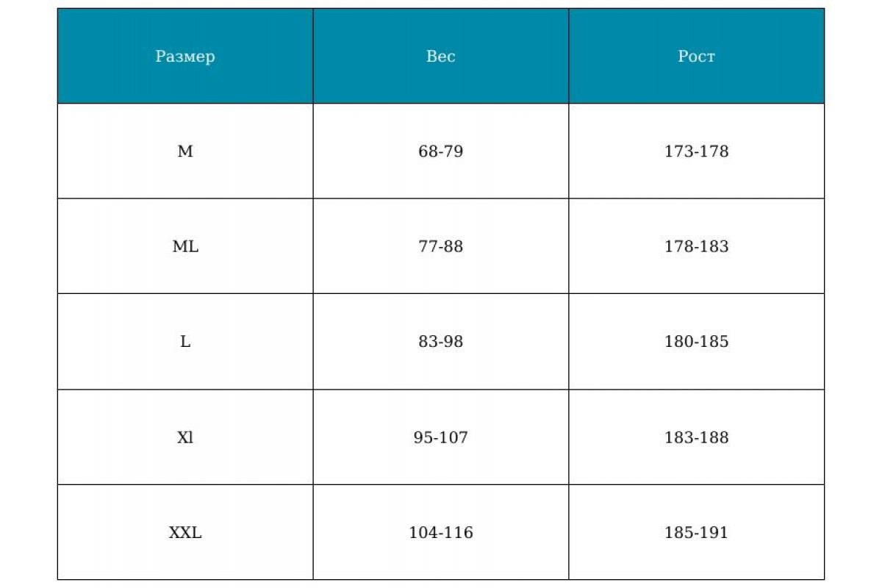Click the 68-79 weight value
882x588 pixels.
(x=441, y=151)
